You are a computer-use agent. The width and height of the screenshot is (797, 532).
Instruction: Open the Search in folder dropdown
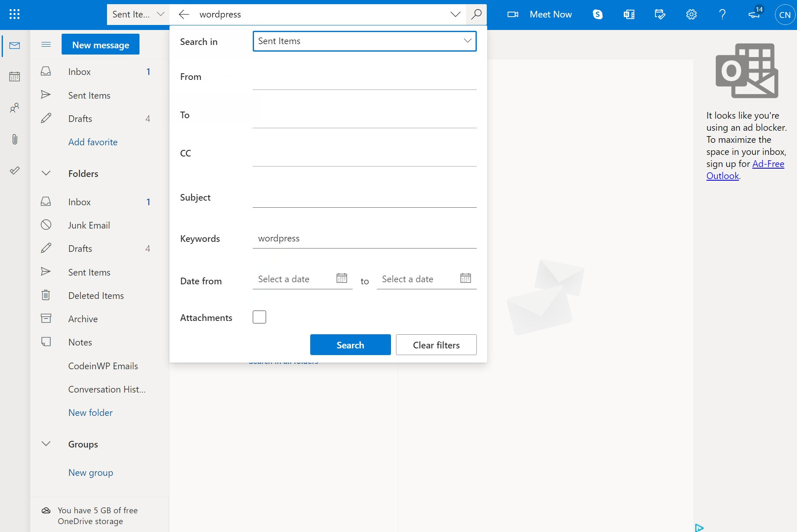pyautogui.click(x=364, y=41)
